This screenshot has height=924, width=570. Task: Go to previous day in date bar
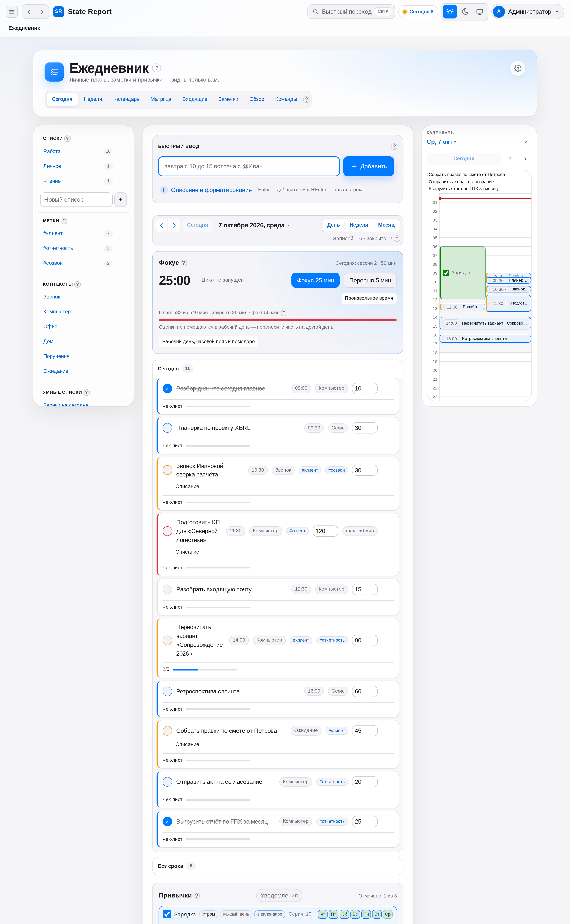(x=161, y=225)
